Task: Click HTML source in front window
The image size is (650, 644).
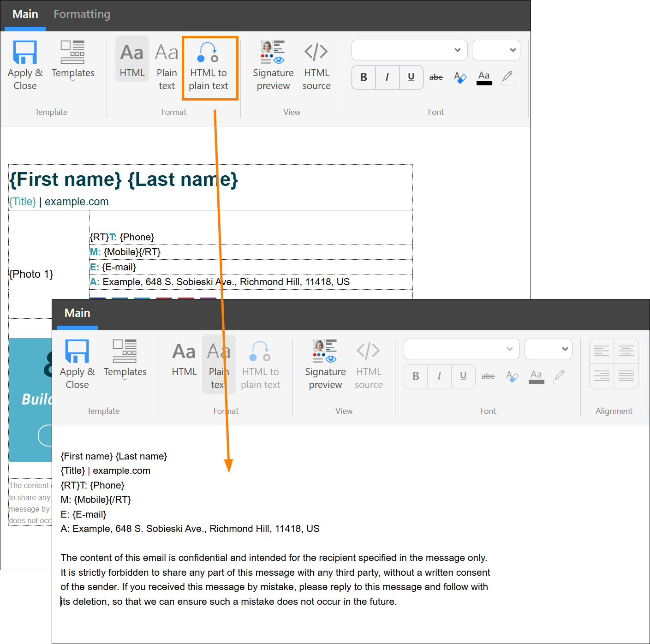Action: (369, 364)
